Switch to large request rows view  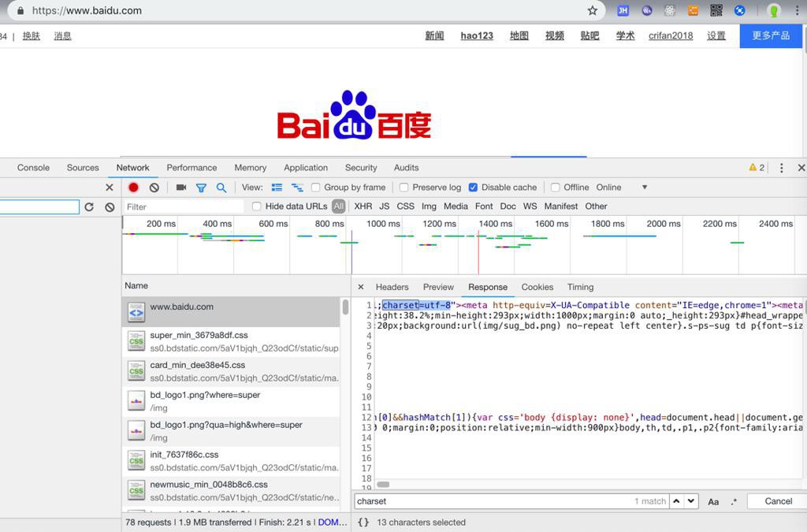coord(277,188)
